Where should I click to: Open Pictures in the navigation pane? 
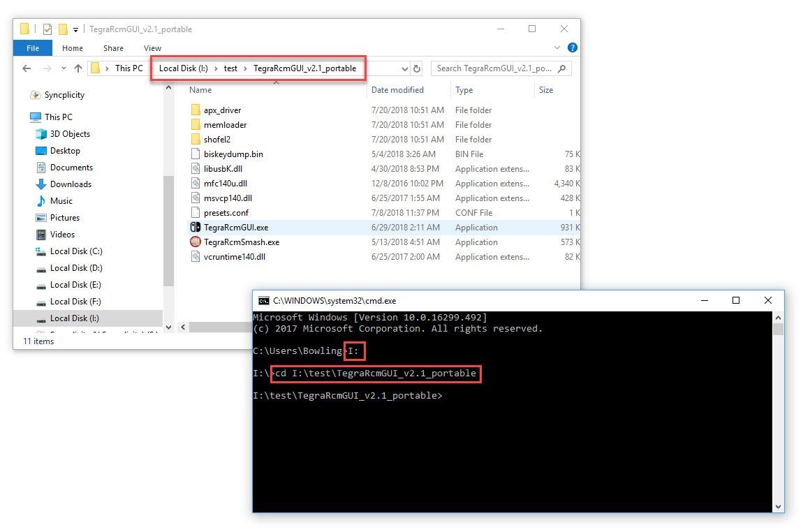(57, 218)
